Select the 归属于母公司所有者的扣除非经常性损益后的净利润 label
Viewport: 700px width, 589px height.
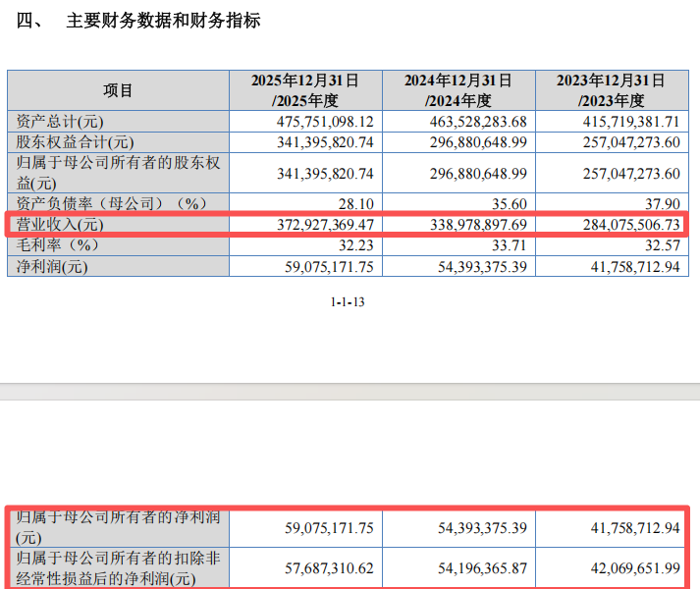[119, 568]
